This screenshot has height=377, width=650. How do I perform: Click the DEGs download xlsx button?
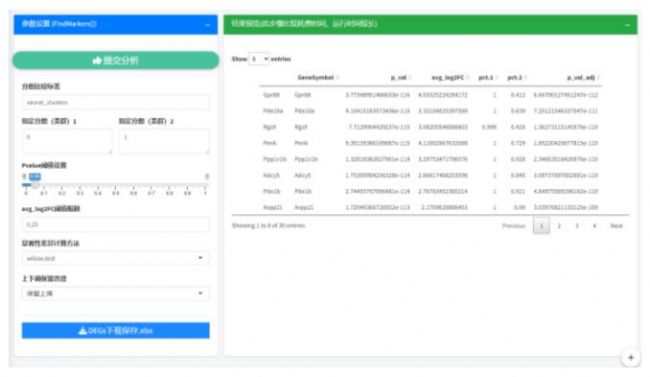pyautogui.click(x=116, y=331)
